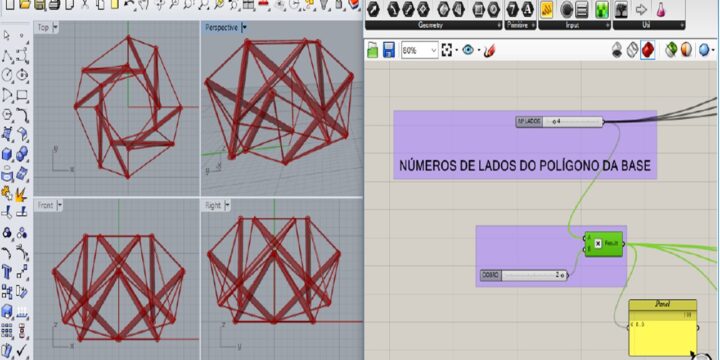The height and width of the screenshot is (360, 720).
Task: Open the 80% zoom level dropdown
Action: tap(420, 51)
